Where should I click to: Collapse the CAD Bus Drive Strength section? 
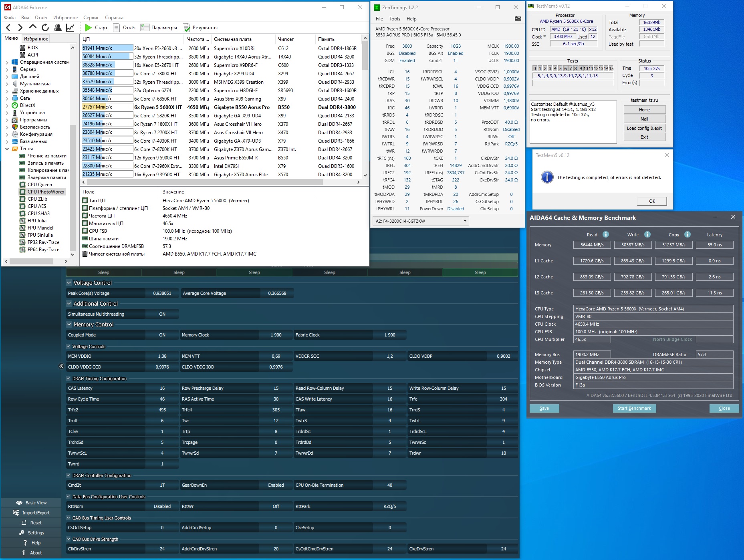click(68, 539)
